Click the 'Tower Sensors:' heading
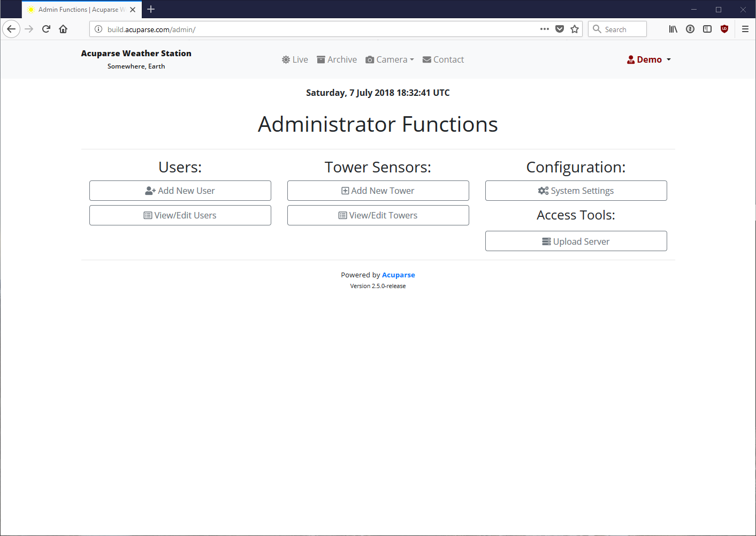756x536 pixels. click(378, 167)
